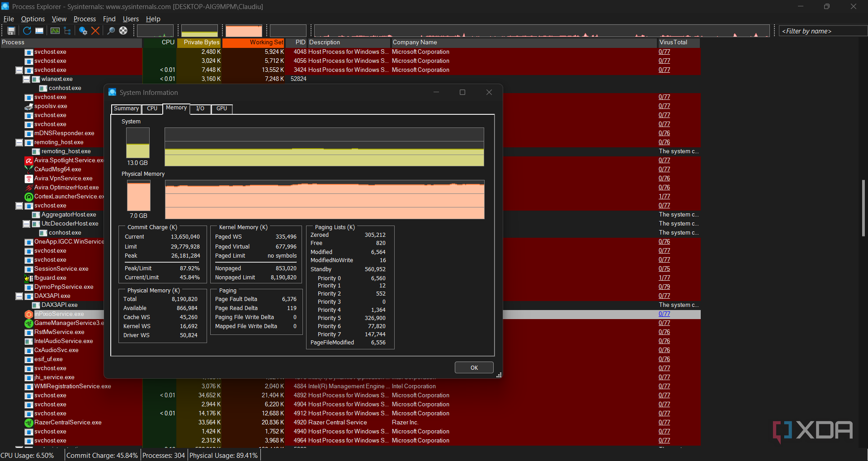Open the File menu

(x=9, y=19)
